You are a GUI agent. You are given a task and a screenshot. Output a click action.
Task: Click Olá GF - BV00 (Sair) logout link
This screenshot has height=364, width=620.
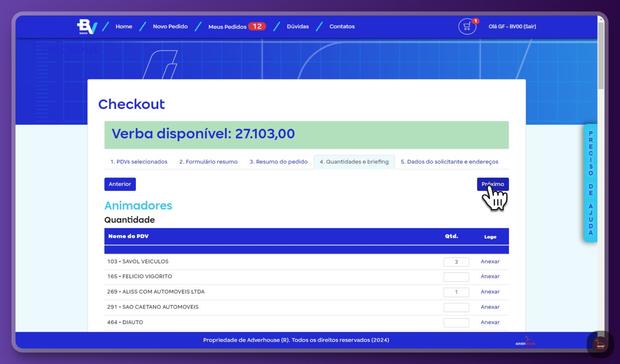click(x=512, y=26)
